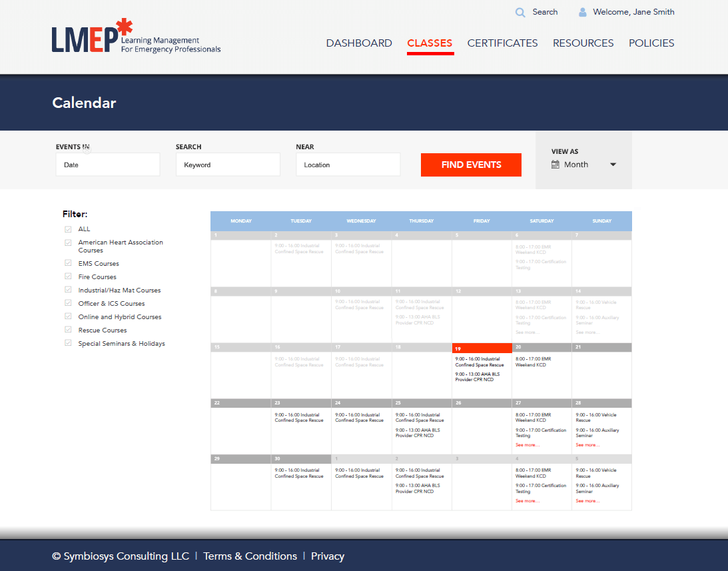Open Auxiliary Seminar on Sunday 28

[x=597, y=433]
